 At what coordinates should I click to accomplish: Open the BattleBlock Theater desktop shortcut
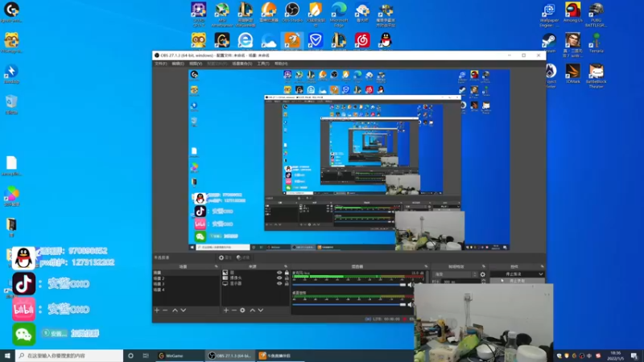tap(596, 76)
